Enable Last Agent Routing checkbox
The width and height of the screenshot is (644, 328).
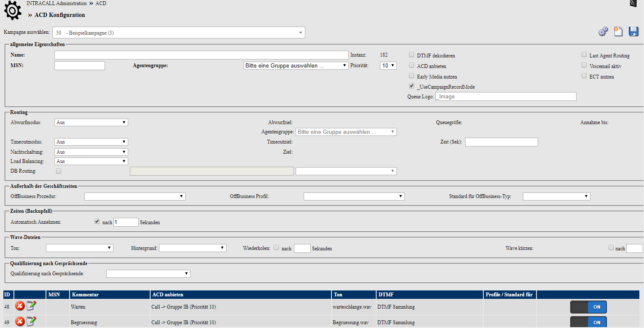click(584, 55)
